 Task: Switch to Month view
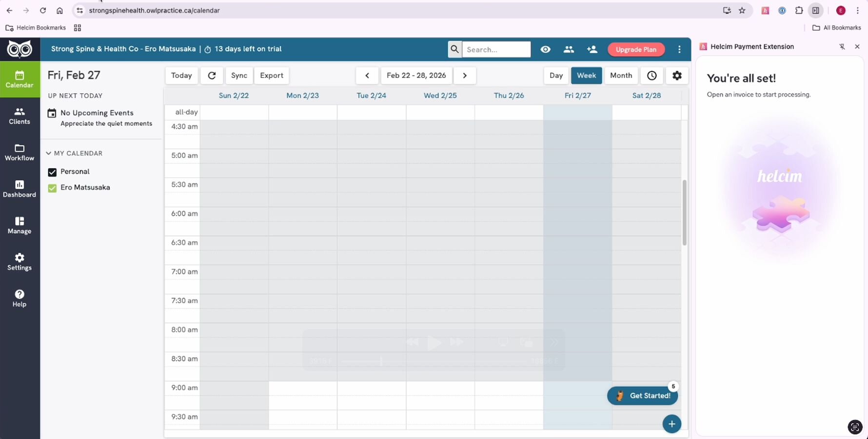(x=621, y=76)
